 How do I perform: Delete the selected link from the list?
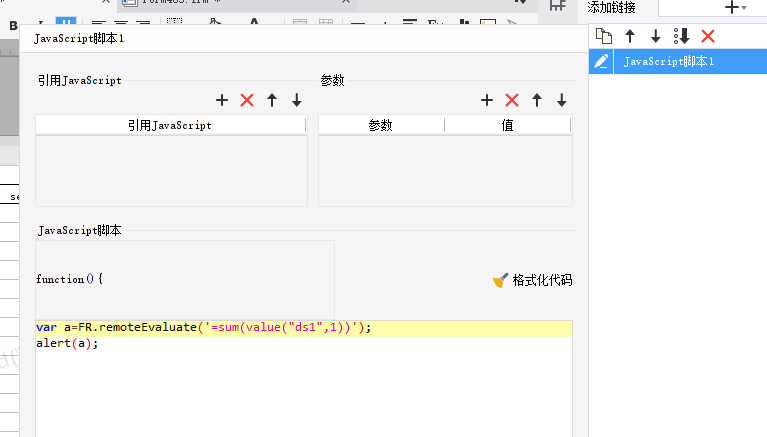[x=708, y=36]
